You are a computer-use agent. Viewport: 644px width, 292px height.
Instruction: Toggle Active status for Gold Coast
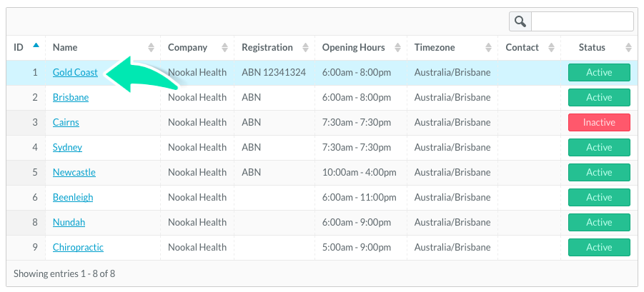click(599, 73)
